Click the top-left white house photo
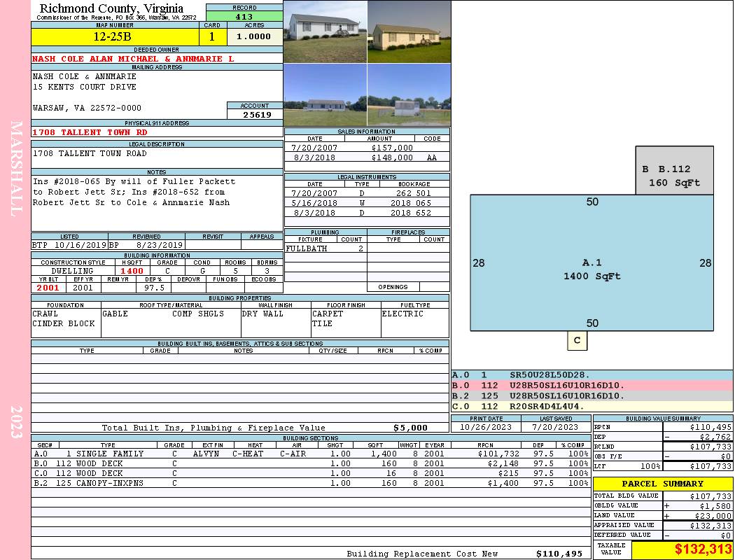This screenshot has height=560, width=735. pyautogui.click(x=325, y=31)
